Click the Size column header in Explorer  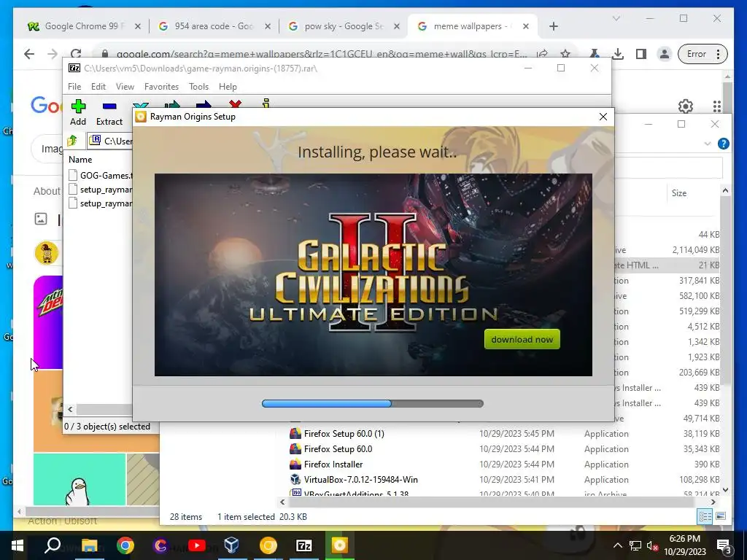coord(679,192)
